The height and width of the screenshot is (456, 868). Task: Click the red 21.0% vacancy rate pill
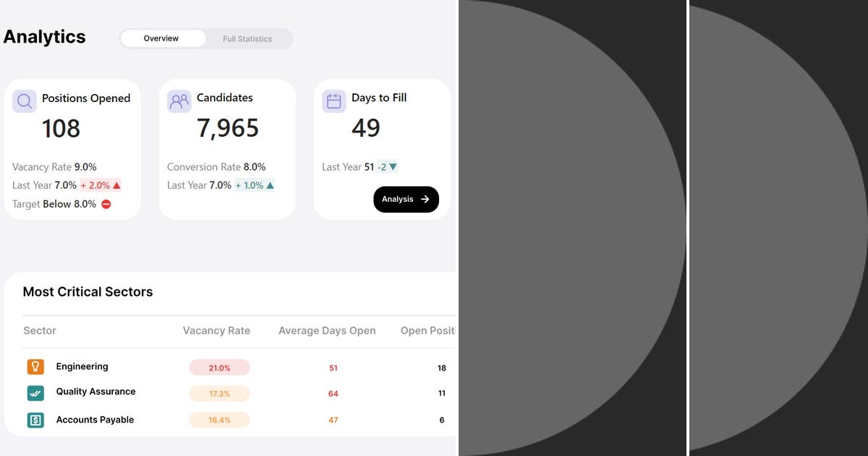[219, 367]
